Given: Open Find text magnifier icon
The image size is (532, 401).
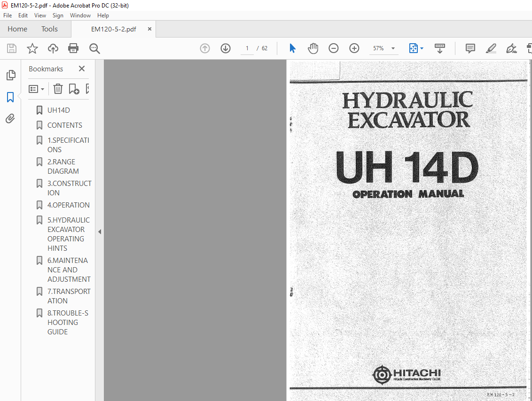Looking at the screenshot, I should point(94,48).
